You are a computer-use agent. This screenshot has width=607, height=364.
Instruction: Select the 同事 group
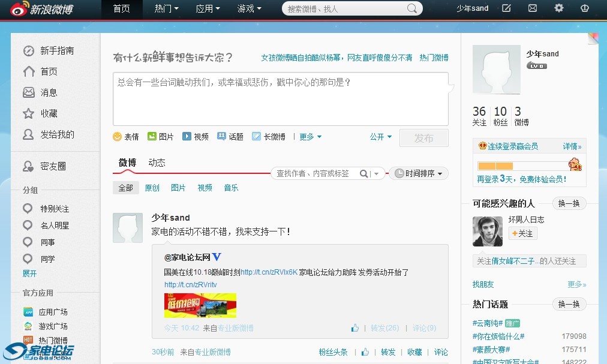[x=39, y=242]
